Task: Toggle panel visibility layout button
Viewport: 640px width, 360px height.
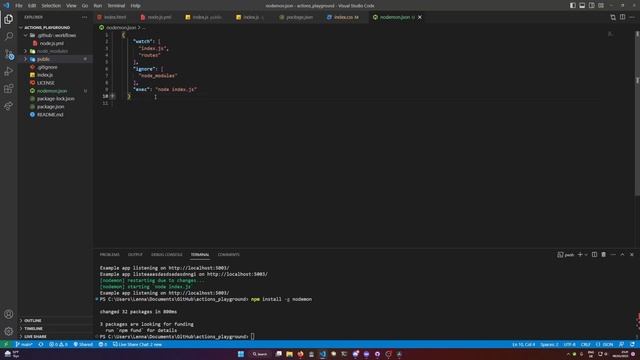Action: 582,6
